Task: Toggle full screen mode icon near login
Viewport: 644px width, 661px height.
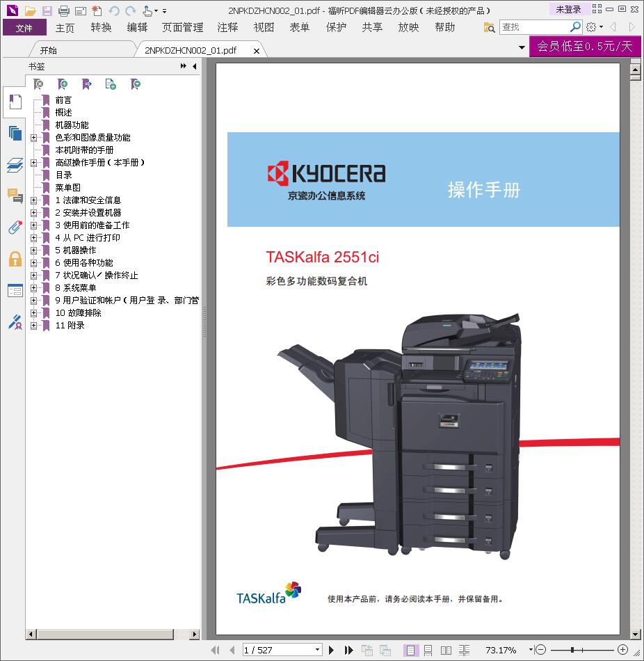Action: pyautogui.click(x=597, y=9)
